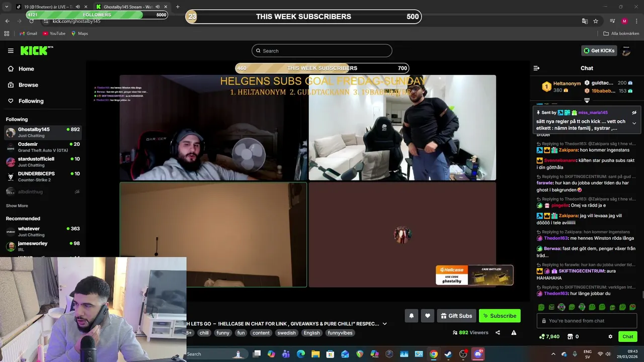This screenshot has height=362, width=644.
Task: Click Show More under Following
Action: 17,206
